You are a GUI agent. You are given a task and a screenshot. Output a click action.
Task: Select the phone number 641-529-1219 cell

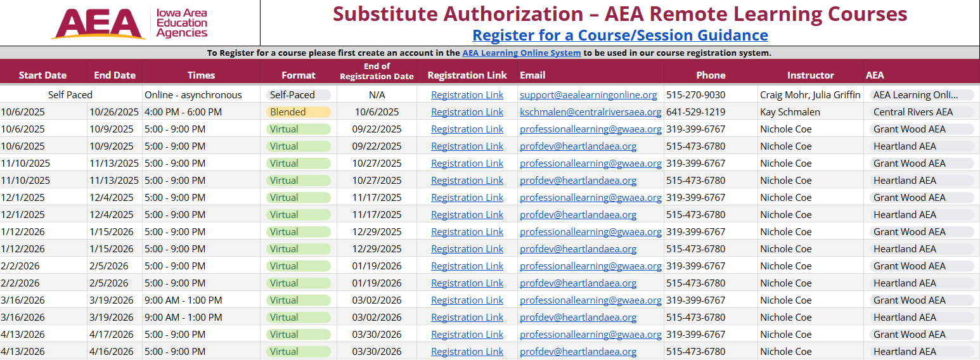[695, 112]
